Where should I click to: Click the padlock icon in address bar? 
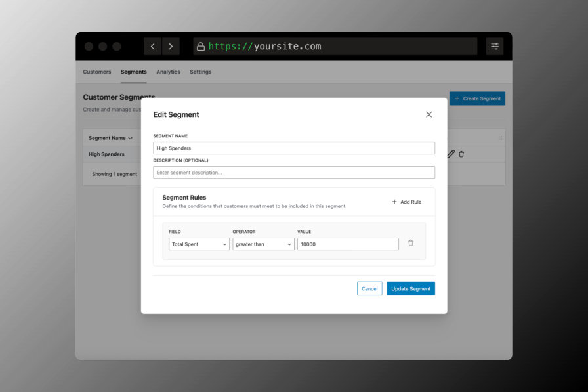pyautogui.click(x=201, y=46)
